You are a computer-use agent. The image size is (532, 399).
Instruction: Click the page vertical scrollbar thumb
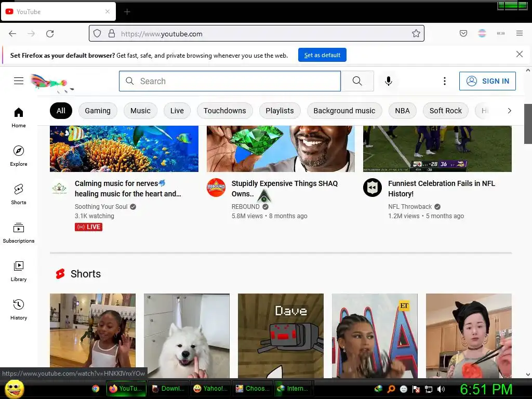tap(528, 124)
